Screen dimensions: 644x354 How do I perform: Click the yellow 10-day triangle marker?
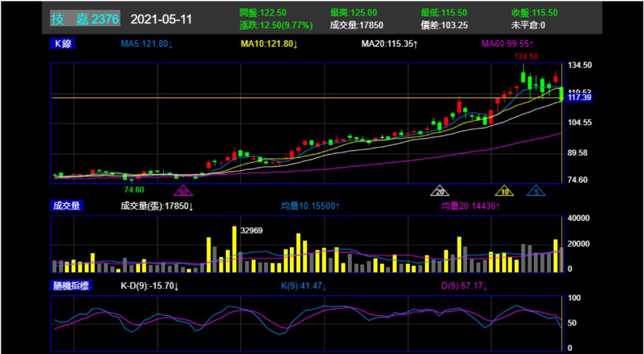point(504,192)
